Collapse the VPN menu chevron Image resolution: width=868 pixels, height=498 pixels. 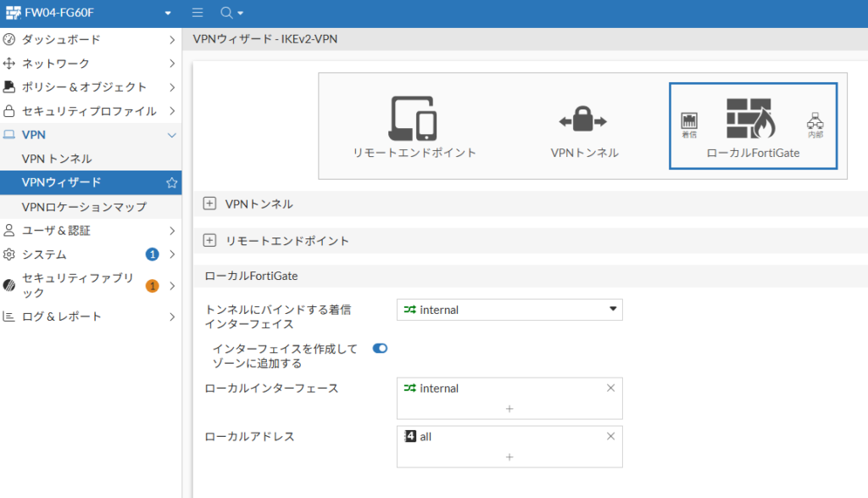pyautogui.click(x=172, y=135)
